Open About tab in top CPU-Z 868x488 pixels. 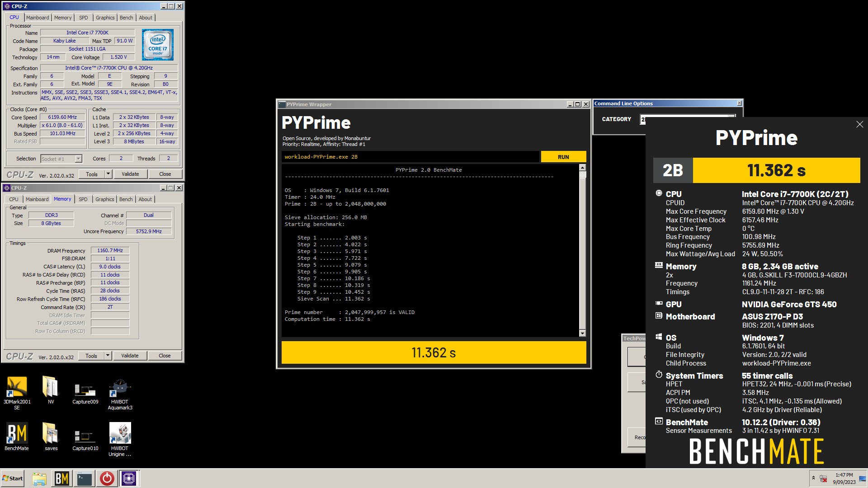[x=146, y=18]
